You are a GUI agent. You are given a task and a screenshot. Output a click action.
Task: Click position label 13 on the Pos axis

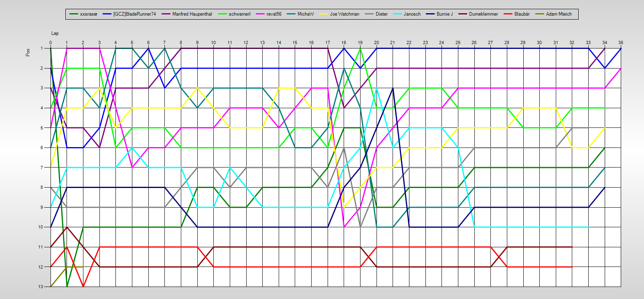click(x=41, y=287)
